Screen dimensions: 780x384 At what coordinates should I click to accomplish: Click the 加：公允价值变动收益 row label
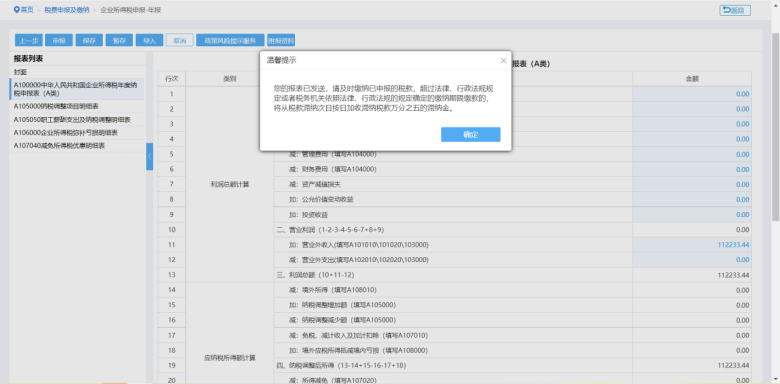coord(321,199)
